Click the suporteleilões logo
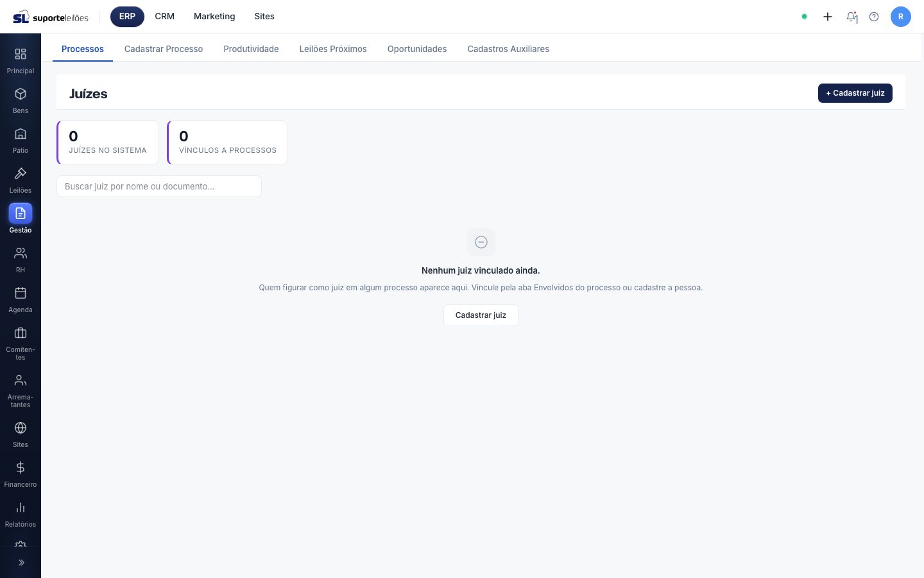 [x=51, y=17]
